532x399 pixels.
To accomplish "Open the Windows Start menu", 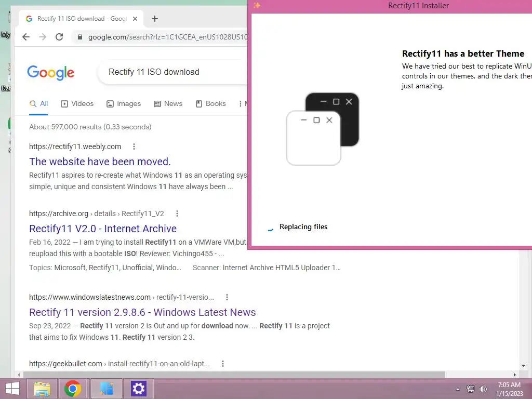I will pos(12,389).
